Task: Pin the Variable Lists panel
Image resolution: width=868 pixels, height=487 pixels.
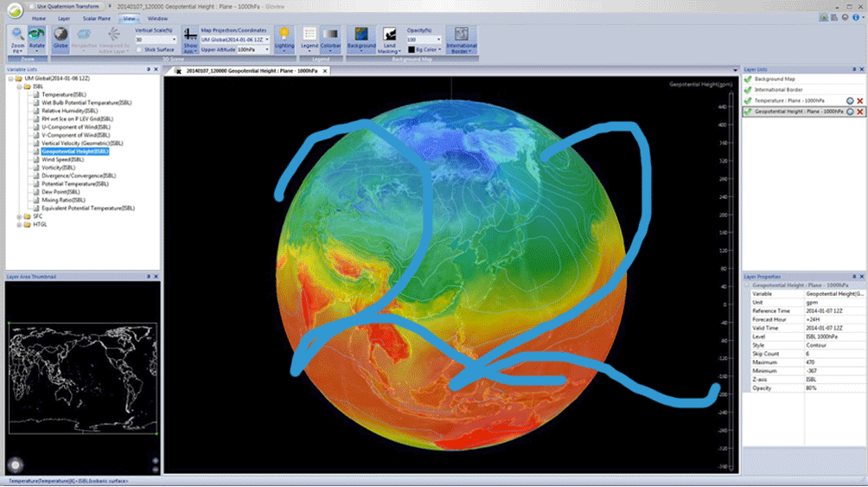Action: 149,69
